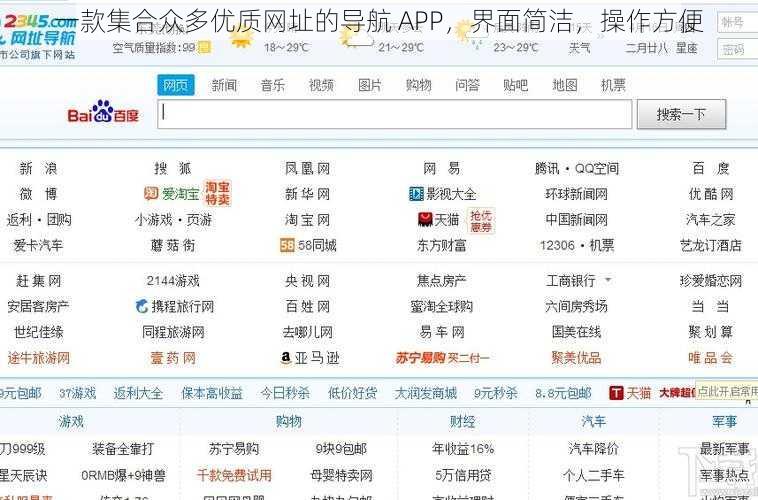This screenshot has height=500, width=758.
Task: Open the 汽车之家 link
Action: (x=711, y=220)
